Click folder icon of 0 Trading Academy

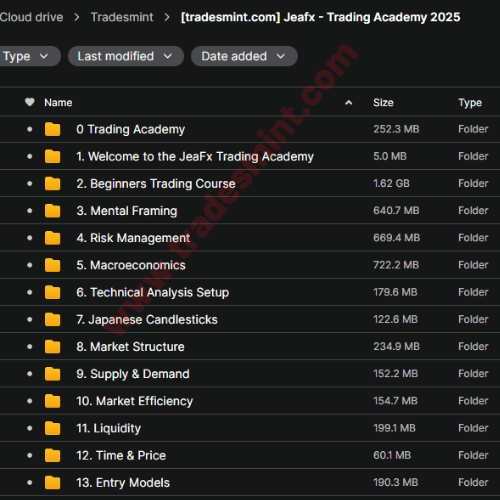(x=53, y=129)
